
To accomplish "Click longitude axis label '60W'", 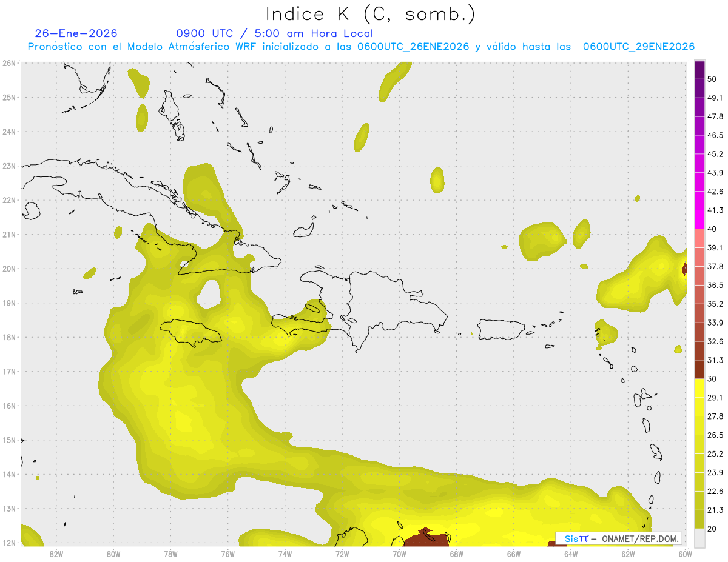I will 685,554.
